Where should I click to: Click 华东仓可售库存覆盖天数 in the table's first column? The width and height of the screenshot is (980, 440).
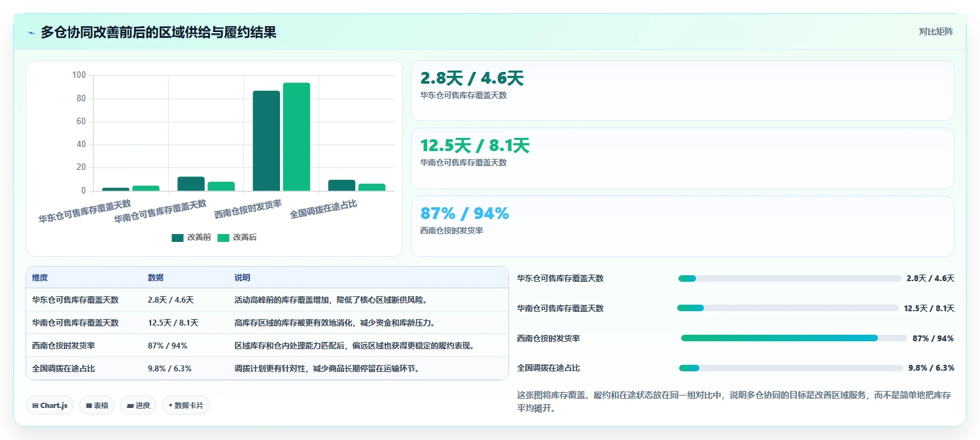(x=75, y=300)
